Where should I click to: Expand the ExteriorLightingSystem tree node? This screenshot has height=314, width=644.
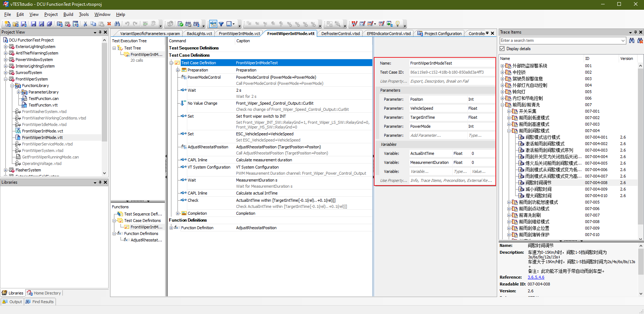click(6, 47)
